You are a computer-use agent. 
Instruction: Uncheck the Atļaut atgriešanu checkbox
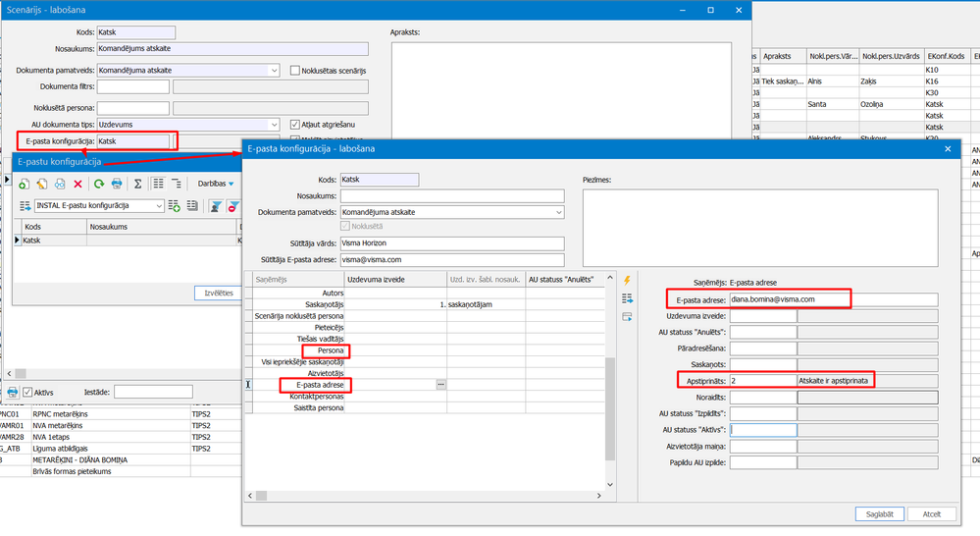coord(295,125)
